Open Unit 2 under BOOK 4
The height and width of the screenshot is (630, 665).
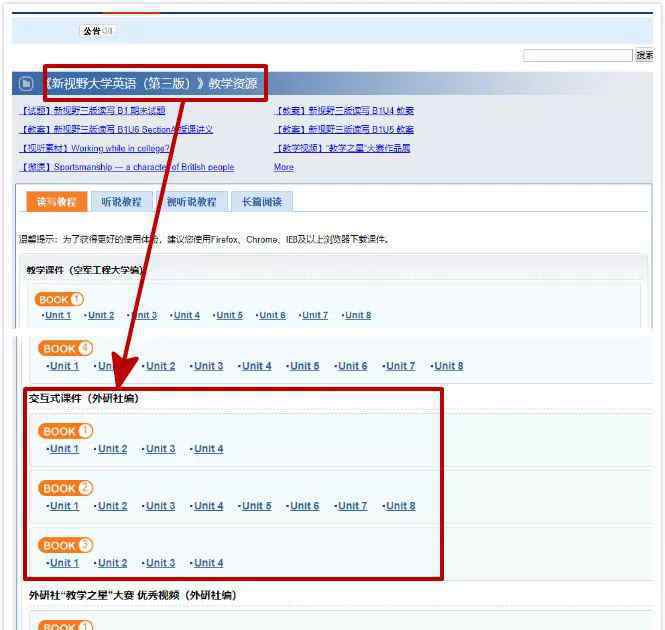point(160,366)
